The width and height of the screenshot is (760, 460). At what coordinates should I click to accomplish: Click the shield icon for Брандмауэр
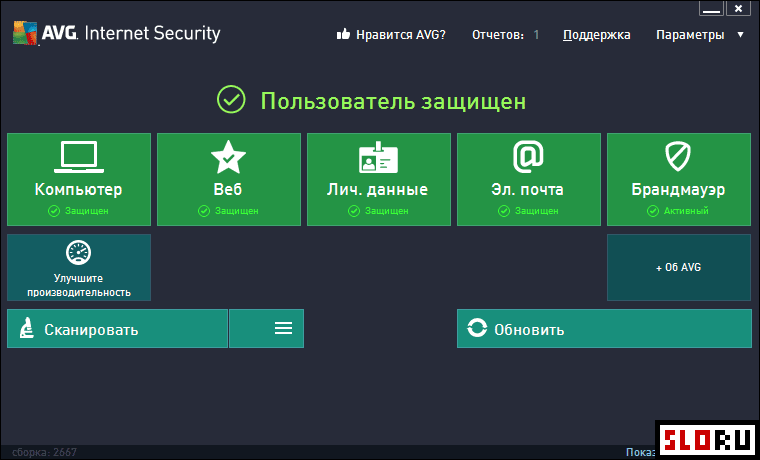coord(678,156)
